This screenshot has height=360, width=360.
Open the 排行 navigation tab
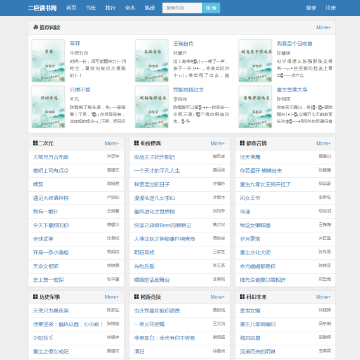110,8
